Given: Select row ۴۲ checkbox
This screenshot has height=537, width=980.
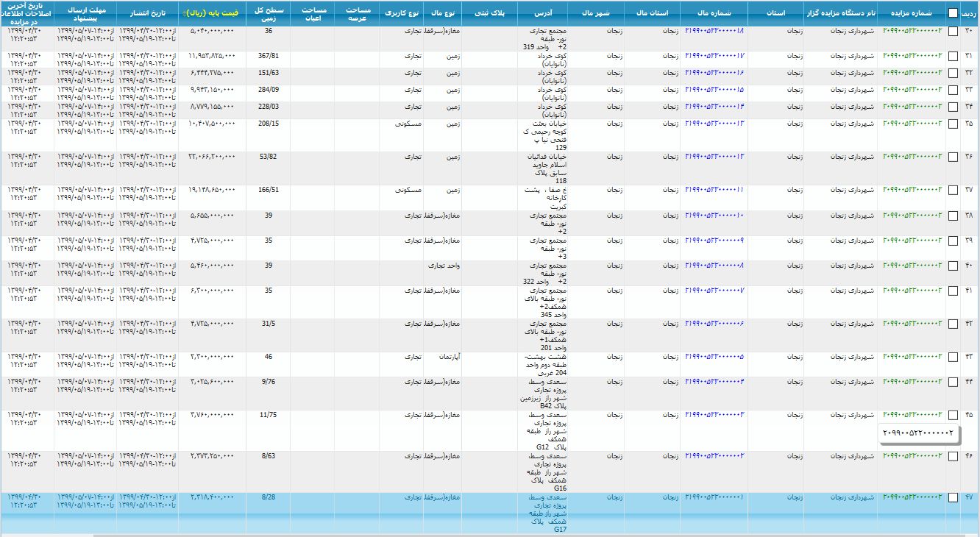Looking at the screenshot, I should click(953, 324).
